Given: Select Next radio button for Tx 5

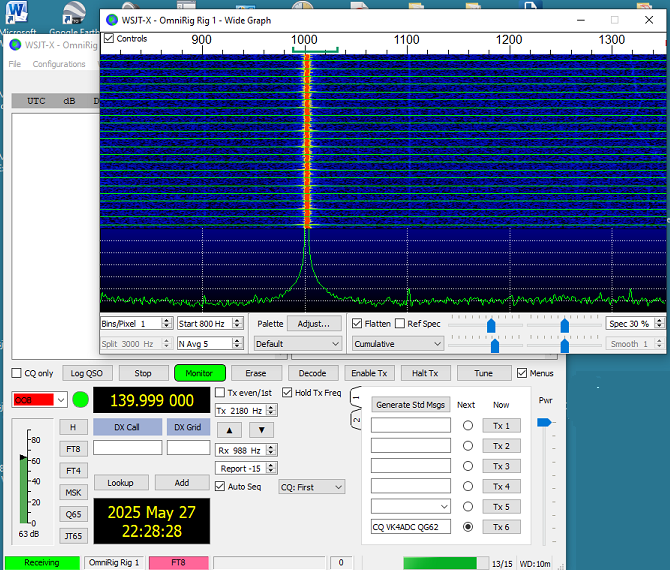Looking at the screenshot, I should tap(468, 507).
